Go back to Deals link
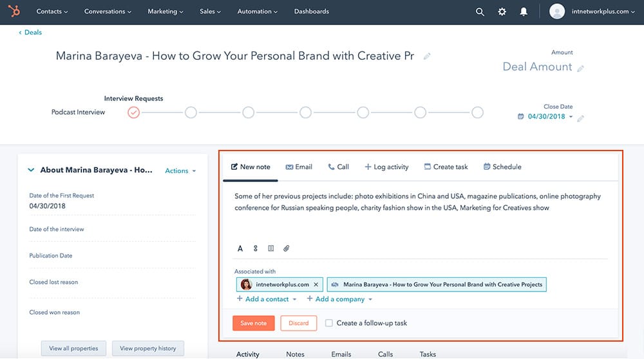Viewport: 644px width, 359px height. point(30,32)
